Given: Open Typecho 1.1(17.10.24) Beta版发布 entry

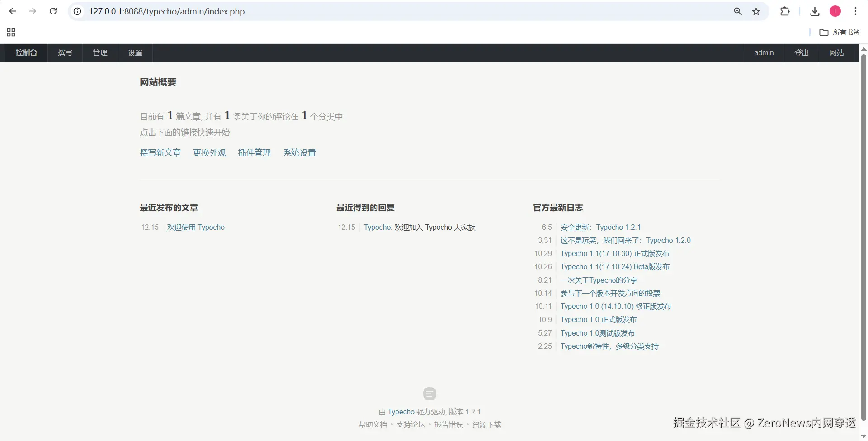Looking at the screenshot, I should tap(615, 266).
